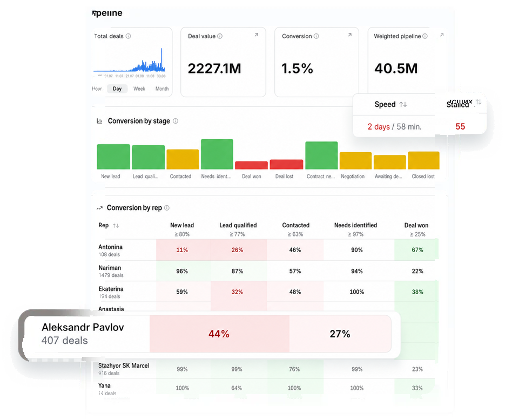505x420 pixels.
Task: Open the Weighted pipeline expand arrow icon
Action: [442, 35]
